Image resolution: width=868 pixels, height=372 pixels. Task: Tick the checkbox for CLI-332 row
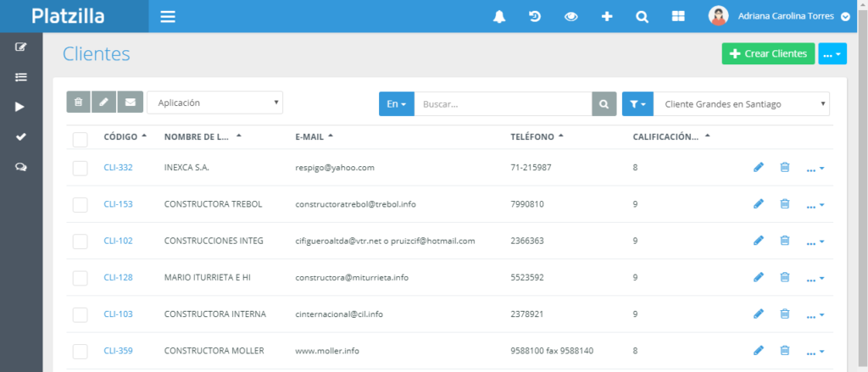[x=81, y=168]
